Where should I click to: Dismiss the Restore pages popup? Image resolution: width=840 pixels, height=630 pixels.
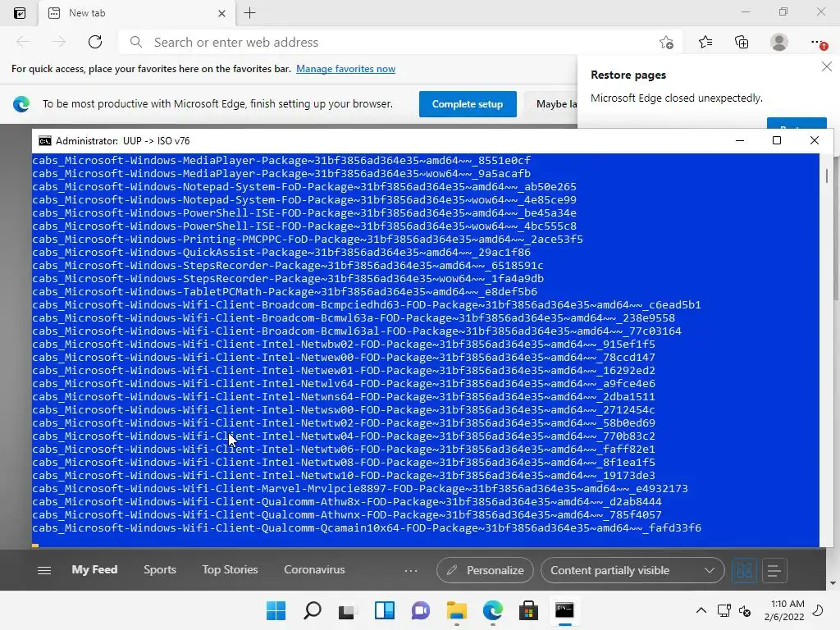(x=827, y=66)
